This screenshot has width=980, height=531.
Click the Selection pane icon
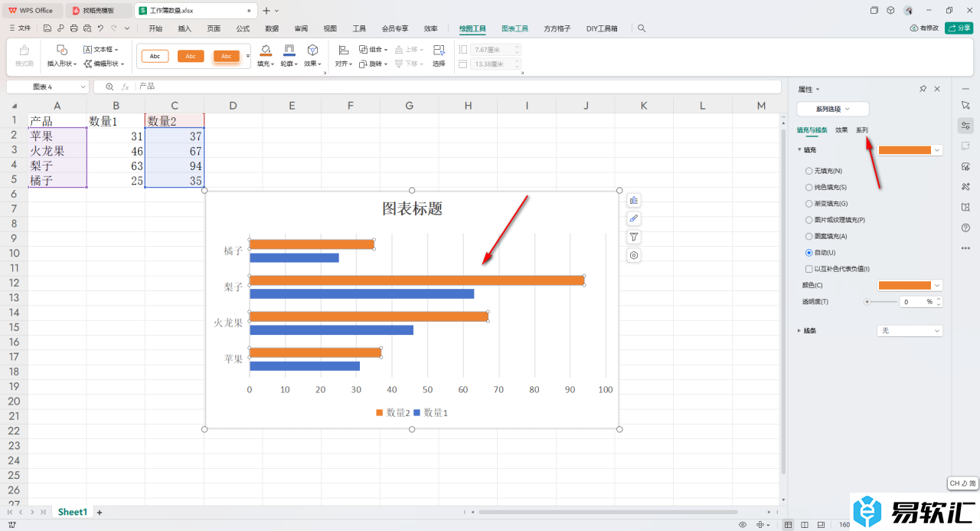click(x=439, y=50)
